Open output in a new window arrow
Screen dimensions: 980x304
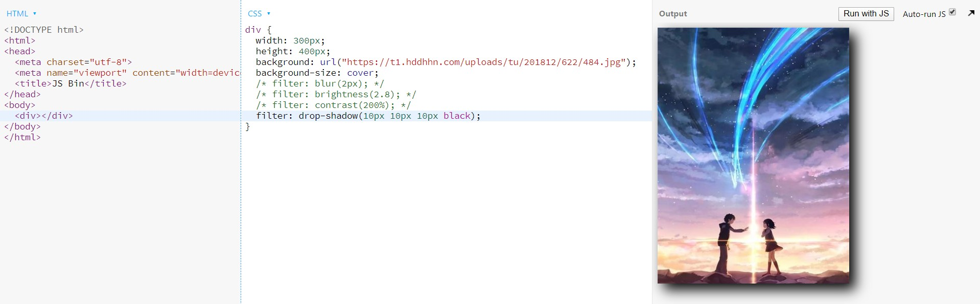click(971, 13)
